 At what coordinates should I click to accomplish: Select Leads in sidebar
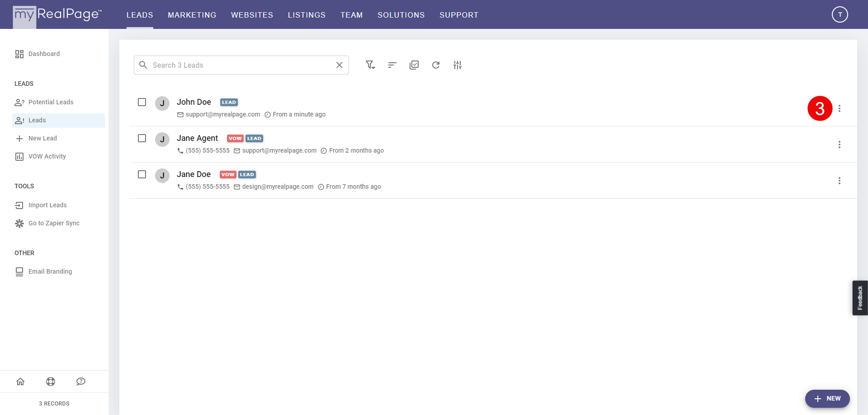[59, 121]
